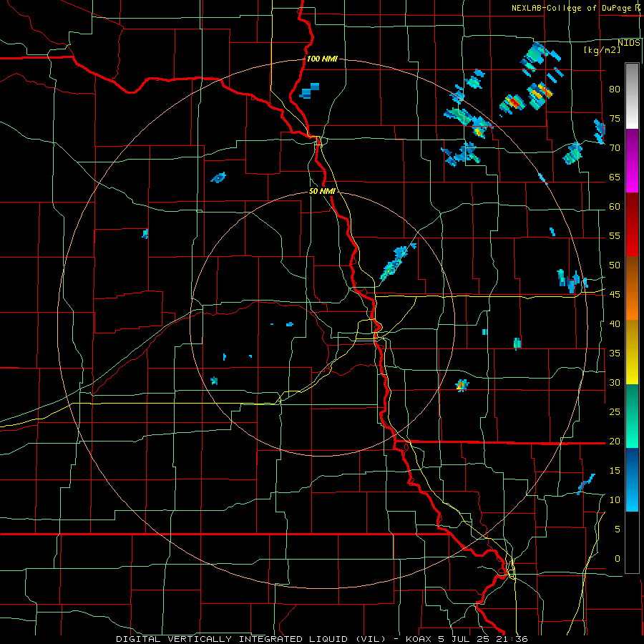This screenshot has height=644, width=644.
Task: Select the 15 value on the scale
Action: pos(615,470)
